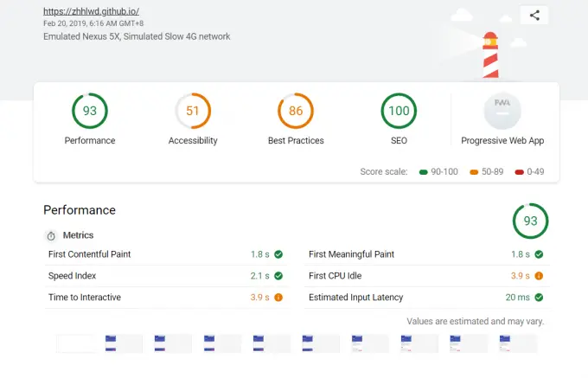Image resolution: width=588 pixels, height=378 pixels.
Task: Select the Best Practices score gauge 86
Action: (x=296, y=111)
